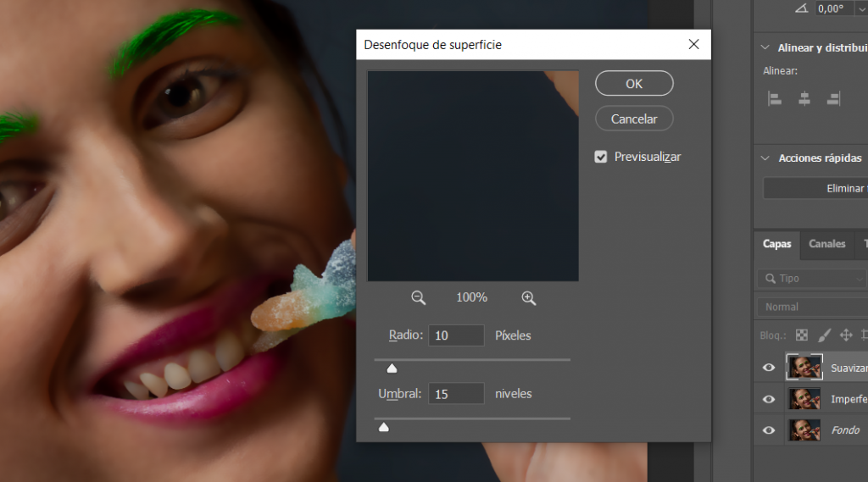Image resolution: width=868 pixels, height=482 pixels.
Task: Click the Umbral value field showing 15
Action: click(456, 394)
